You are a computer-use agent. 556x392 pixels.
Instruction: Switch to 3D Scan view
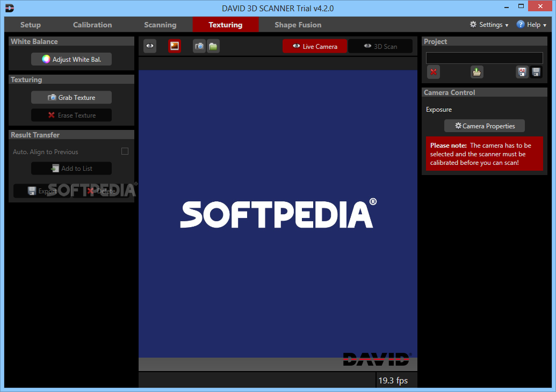(x=380, y=46)
